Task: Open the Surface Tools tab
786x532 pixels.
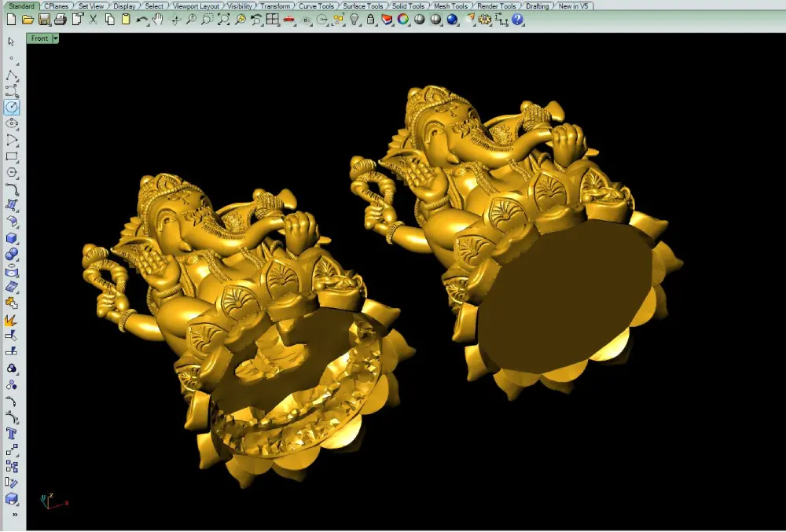Action: 362,6
